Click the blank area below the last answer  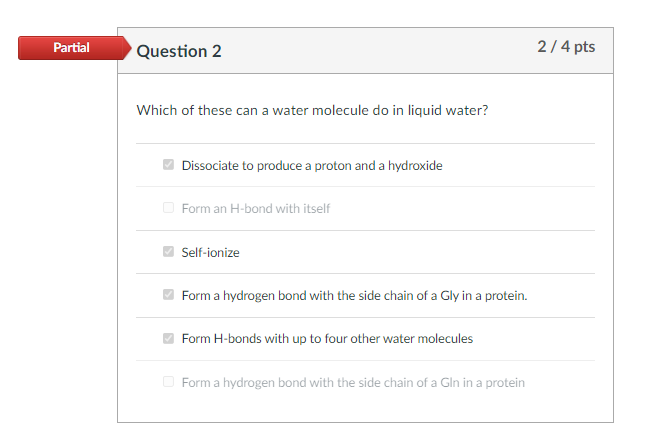point(365,410)
